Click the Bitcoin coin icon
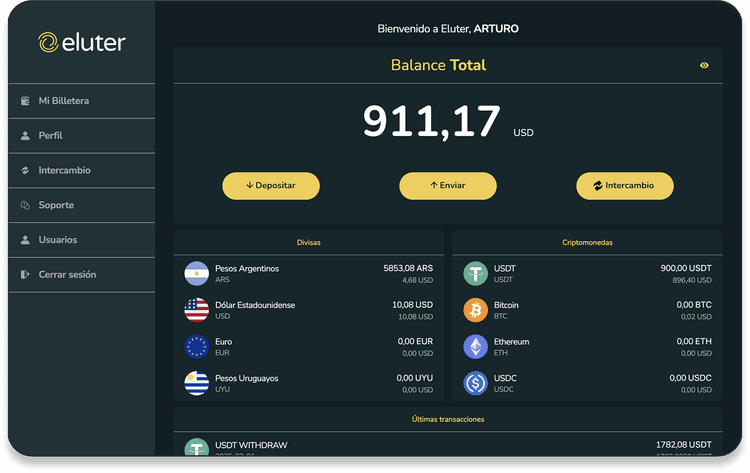 (475, 310)
